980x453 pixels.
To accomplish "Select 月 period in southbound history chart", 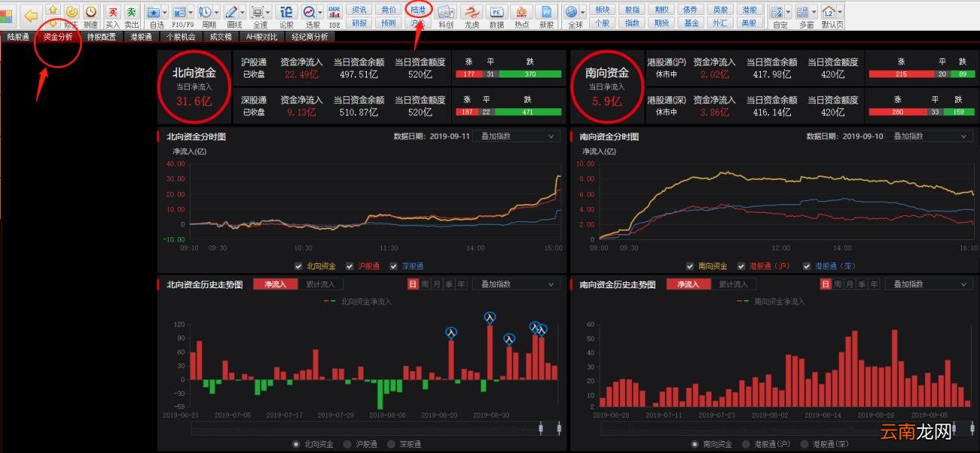I will [x=850, y=284].
